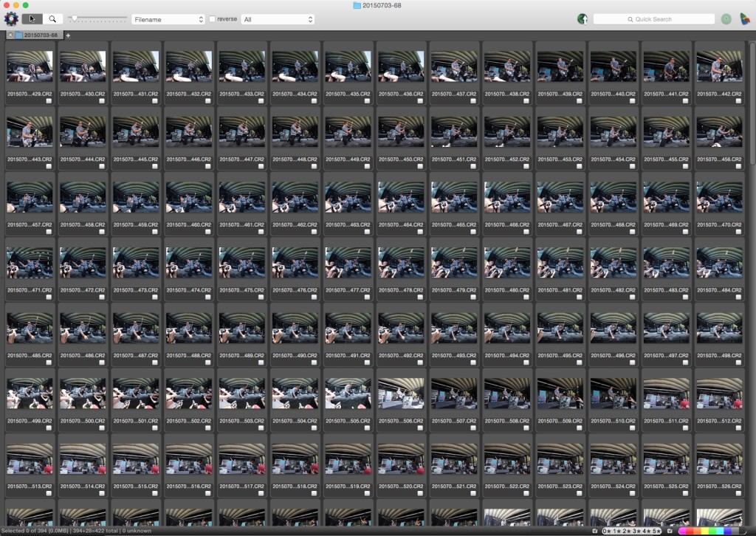The height and width of the screenshot is (536, 756).
Task: Click the vertical scrollbar thumb
Action: tap(752, 103)
